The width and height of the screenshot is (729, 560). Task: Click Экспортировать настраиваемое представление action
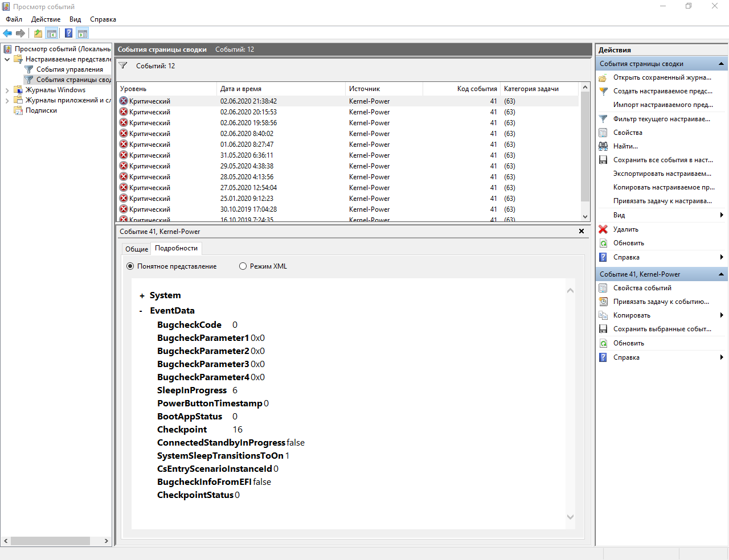[662, 174]
